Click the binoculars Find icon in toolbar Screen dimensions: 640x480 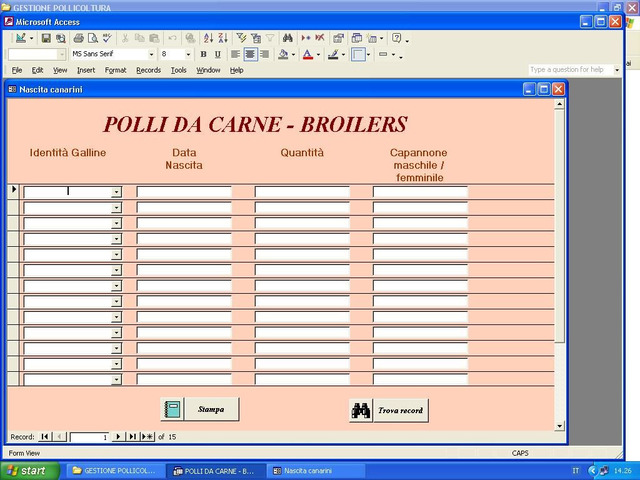287,38
